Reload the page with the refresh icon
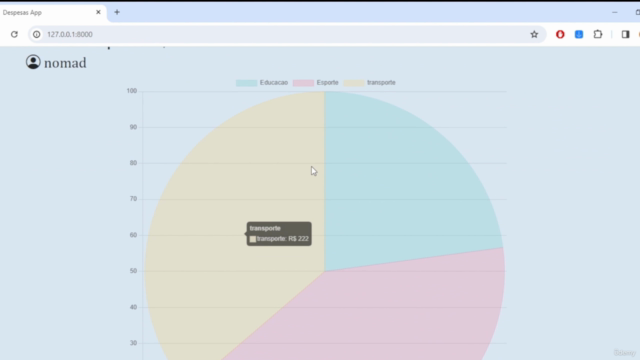Viewport: 640px width, 360px height. (14, 34)
